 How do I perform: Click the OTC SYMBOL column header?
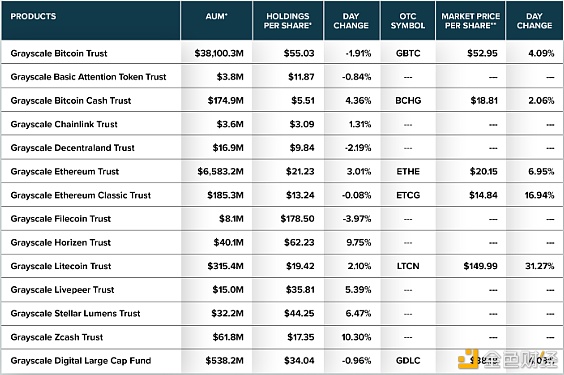[408, 21]
